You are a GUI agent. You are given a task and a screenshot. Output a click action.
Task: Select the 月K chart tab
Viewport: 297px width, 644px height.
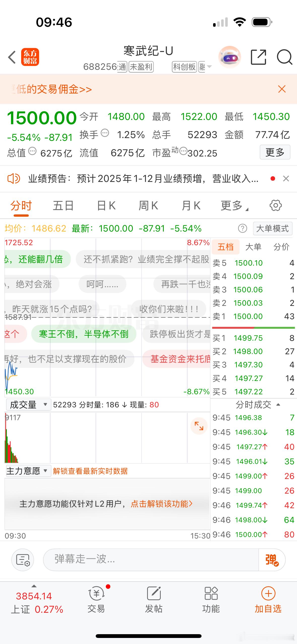click(191, 206)
